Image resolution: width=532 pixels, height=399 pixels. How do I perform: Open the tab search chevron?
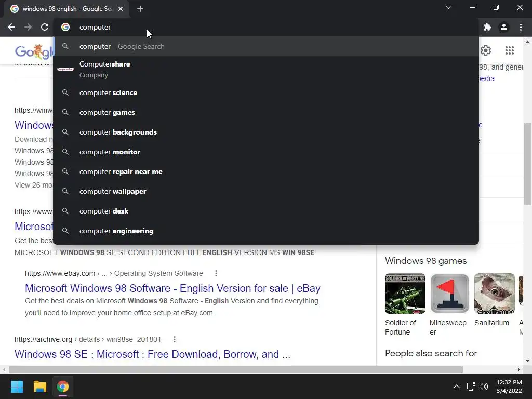point(448,7)
